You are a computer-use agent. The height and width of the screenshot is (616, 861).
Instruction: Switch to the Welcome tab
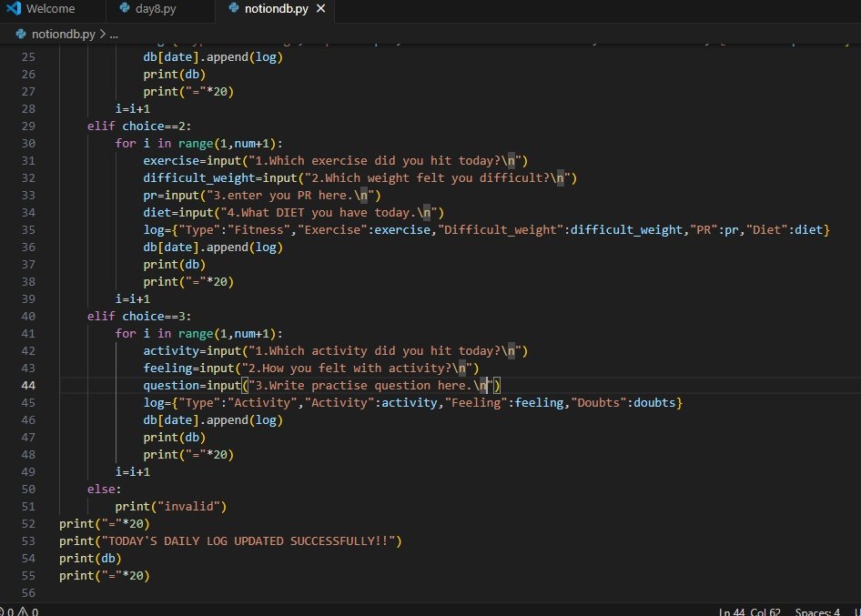click(x=51, y=9)
